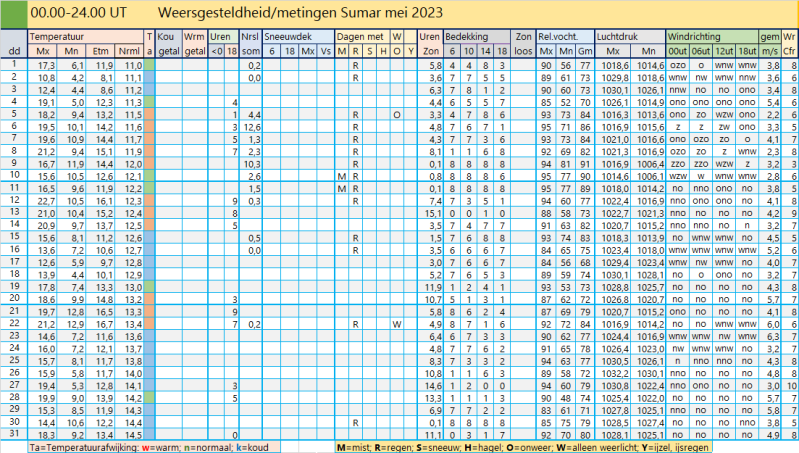Select day 1 00ut wind direction 'ozo'

(x=678, y=65)
